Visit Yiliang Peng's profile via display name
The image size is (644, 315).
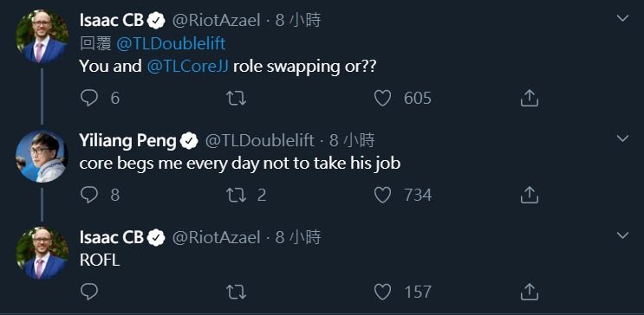pyautogui.click(x=127, y=141)
